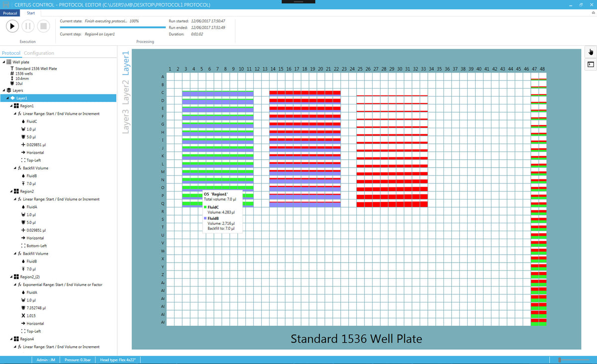This screenshot has width=597, height=364.
Task: Select the vertical Layer1 tab beside the plate
Action: pos(126,63)
